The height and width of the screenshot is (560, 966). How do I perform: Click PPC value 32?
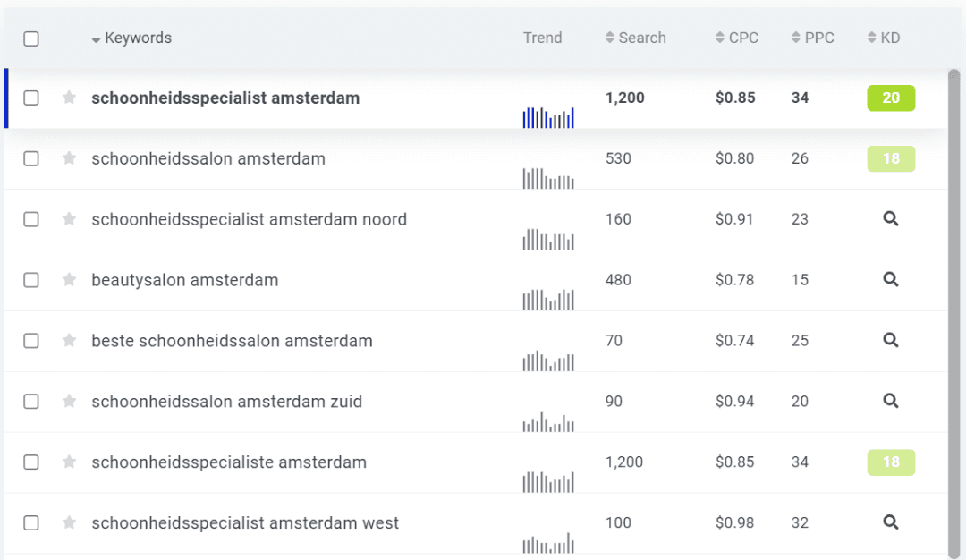coord(800,523)
